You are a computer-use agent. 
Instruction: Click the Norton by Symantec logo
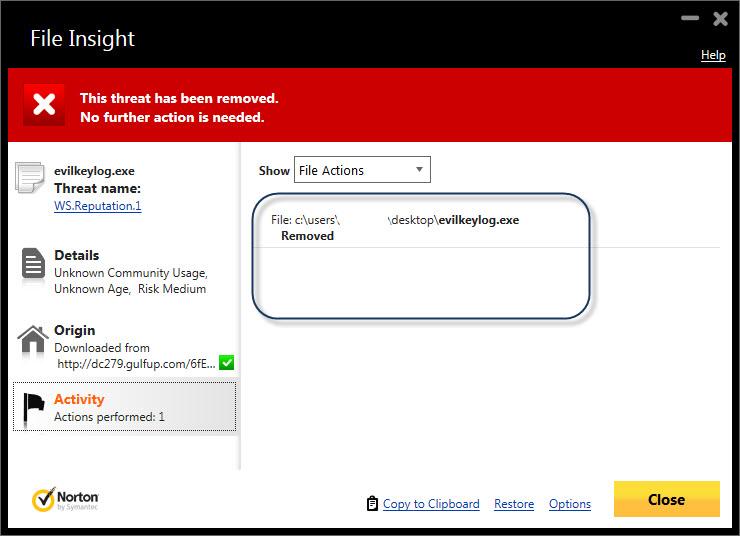click(65, 500)
